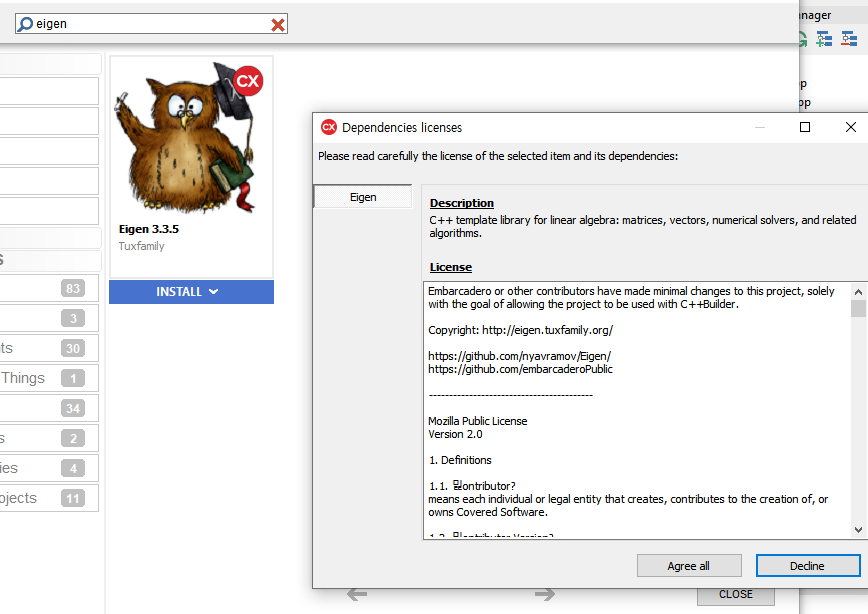Click the expand-all tree icon in manager toolbar
Viewport: 868px width, 614px height.
(x=824, y=39)
